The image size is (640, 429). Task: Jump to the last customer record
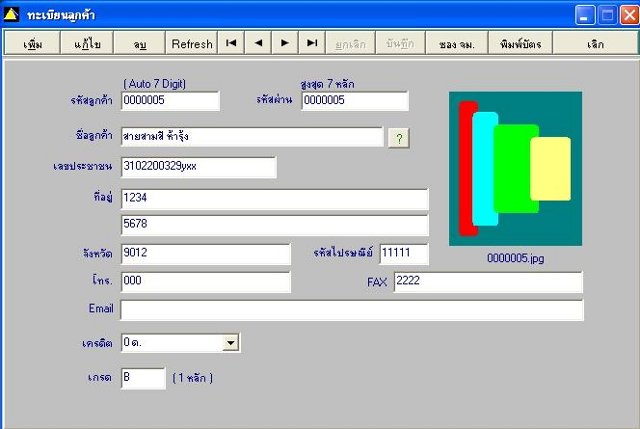312,43
